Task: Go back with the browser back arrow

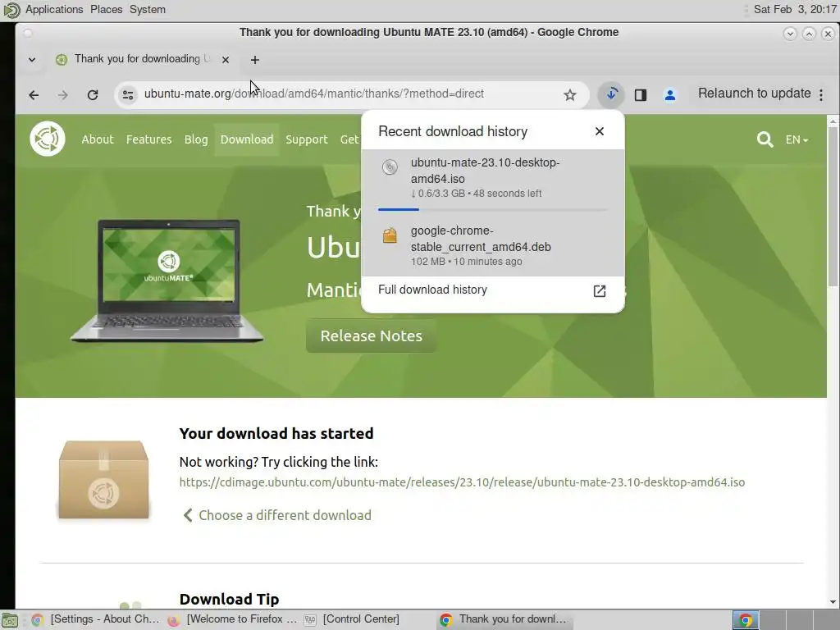Action: pyautogui.click(x=34, y=95)
